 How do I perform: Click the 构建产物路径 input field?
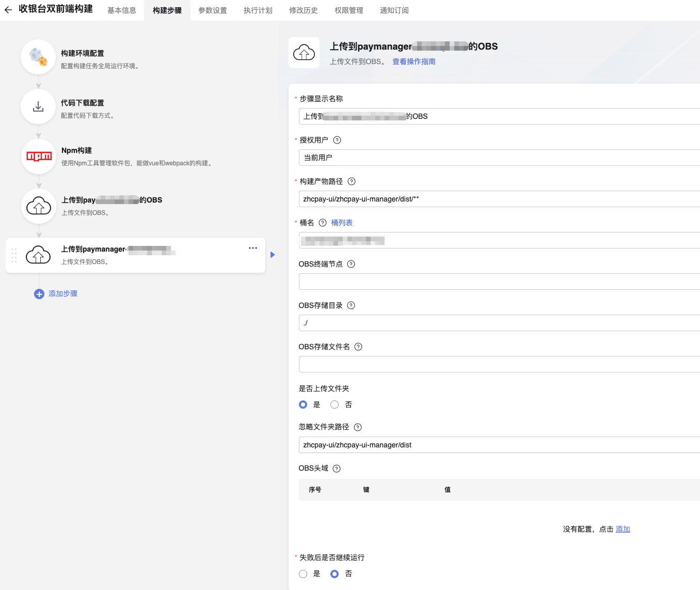click(x=499, y=199)
